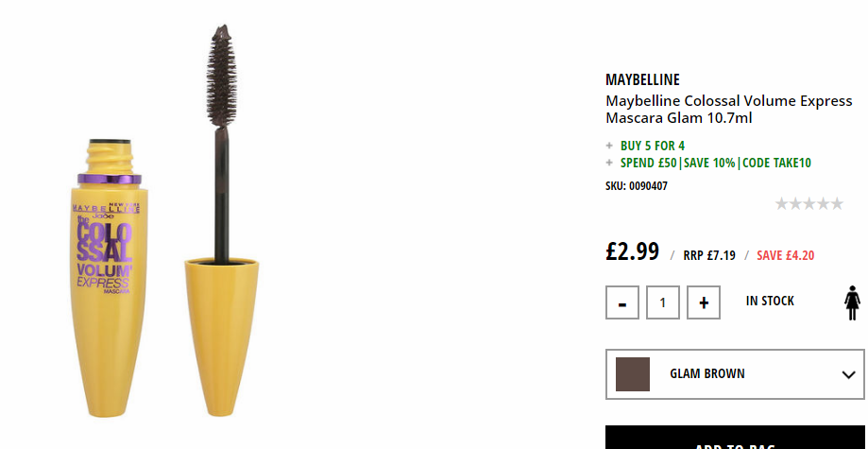Select the brown color swatch
Screen dimensions: 868x449
(633, 374)
